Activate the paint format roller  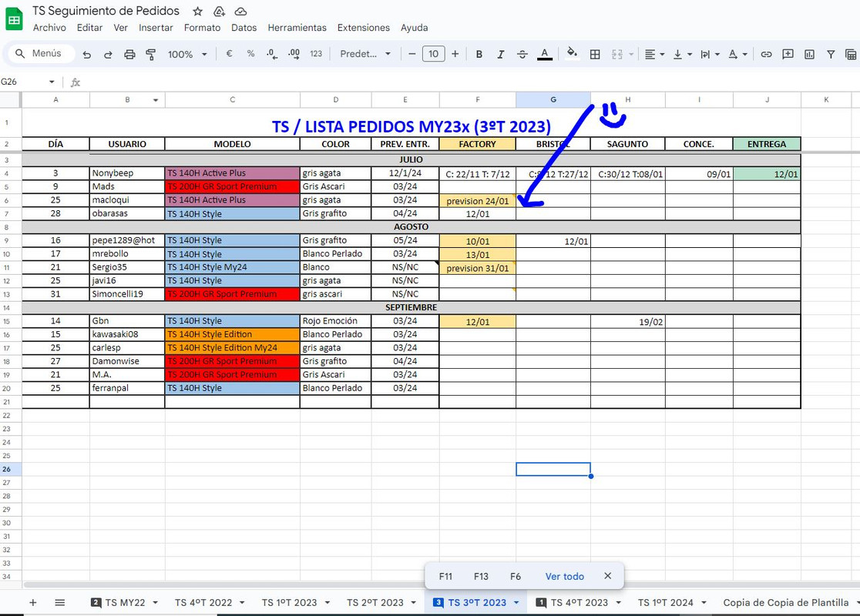pos(150,54)
